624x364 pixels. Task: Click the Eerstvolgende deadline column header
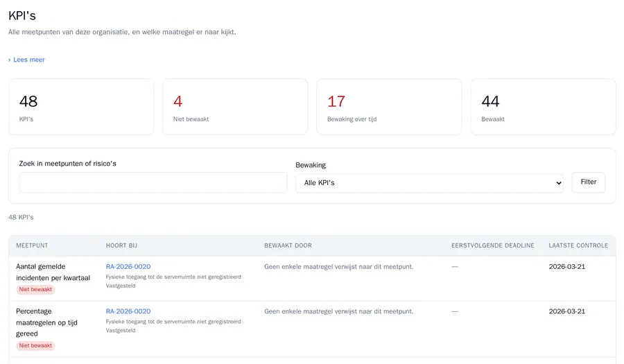point(493,245)
